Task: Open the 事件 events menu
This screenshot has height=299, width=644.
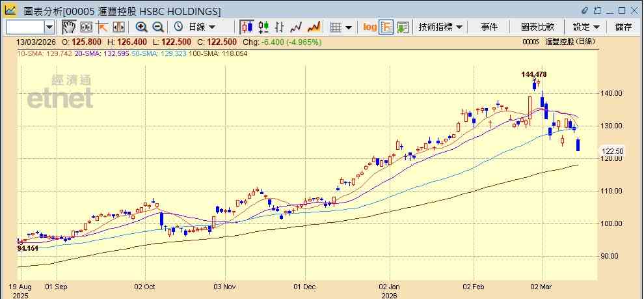Action: pyautogui.click(x=489, y=27)
